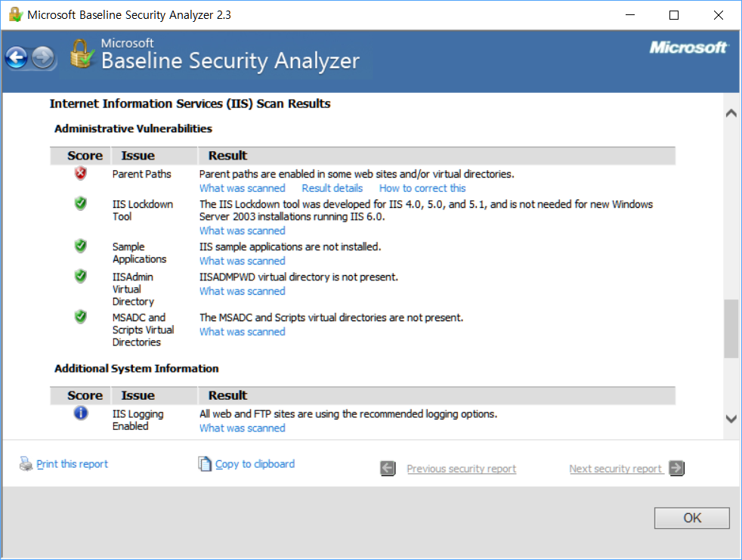Screen dimensions: 742x560
Task: Click the clipboard icon beside Copy to clipboard
Action: point(205,463)
